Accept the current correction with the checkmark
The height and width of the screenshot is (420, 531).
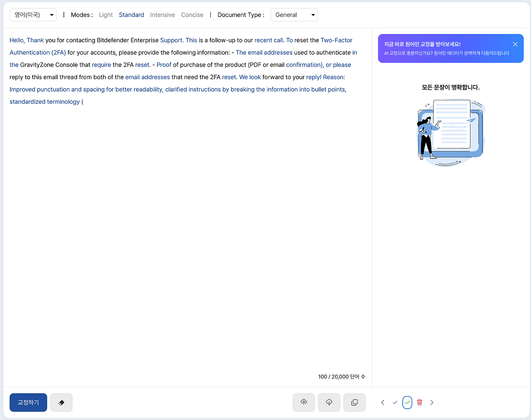pos(395,402)
